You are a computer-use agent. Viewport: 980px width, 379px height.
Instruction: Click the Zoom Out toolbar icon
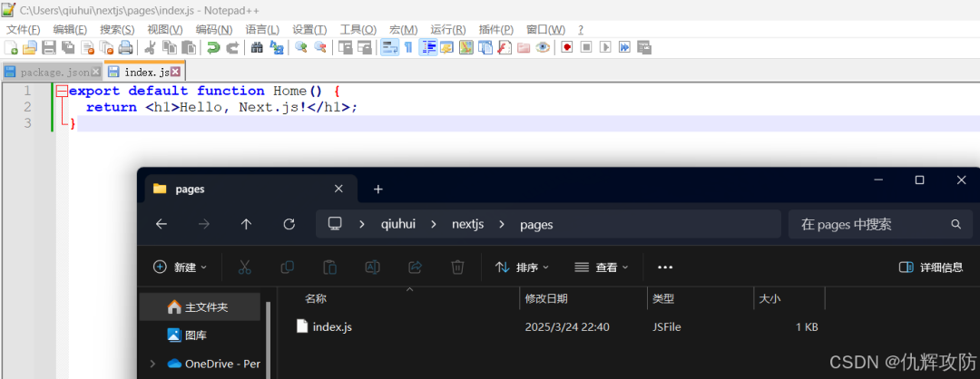320,47
